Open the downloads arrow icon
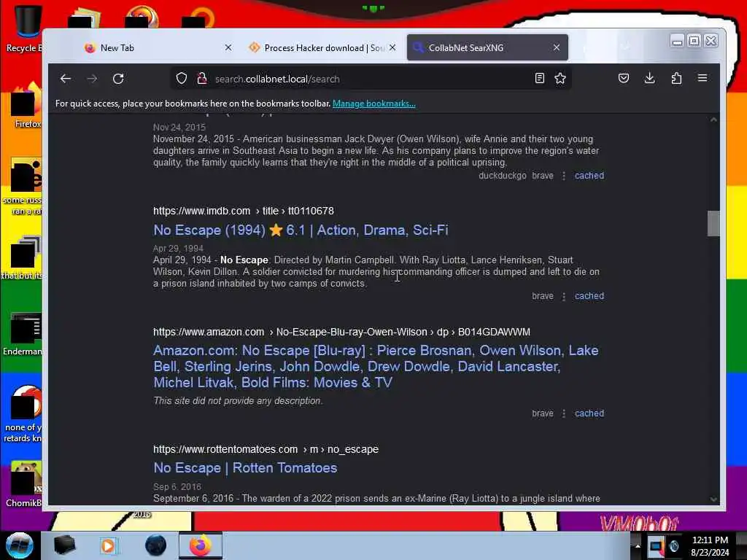 (649, 78)
